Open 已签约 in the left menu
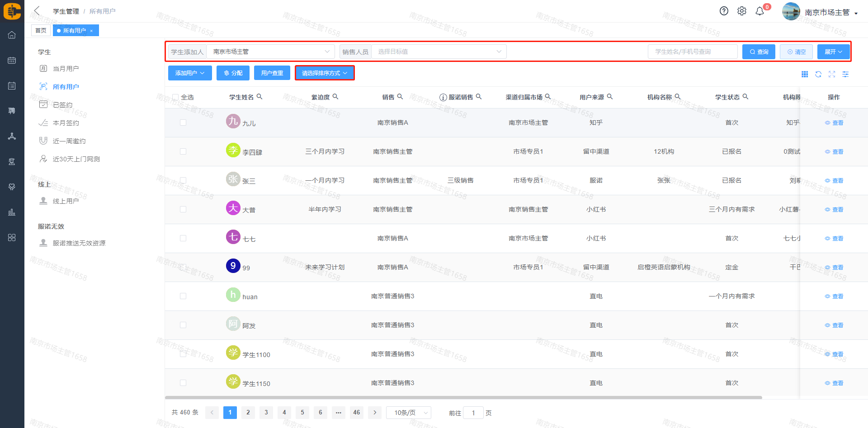Viewport: 868px width, 428px height. (62, 105)
